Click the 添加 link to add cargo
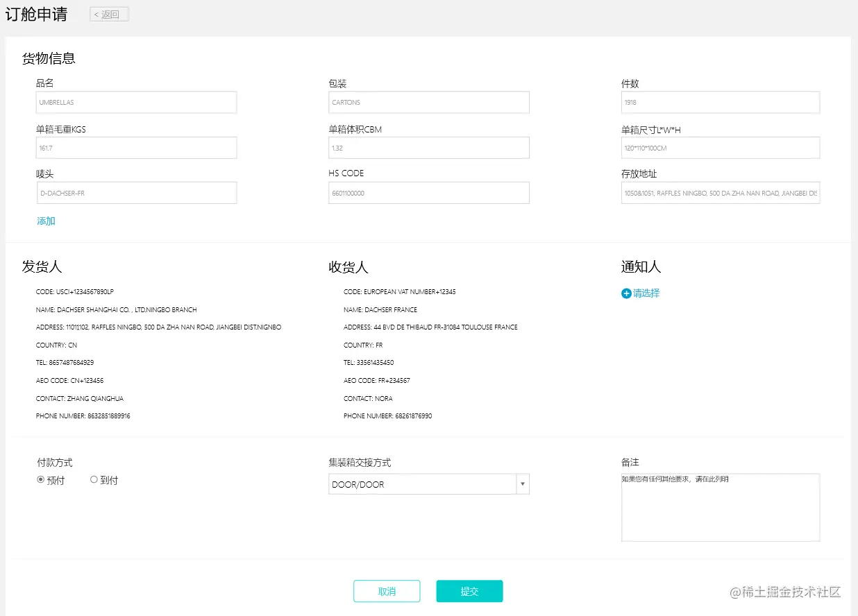The image size is (858, 616). click(46, 221)
